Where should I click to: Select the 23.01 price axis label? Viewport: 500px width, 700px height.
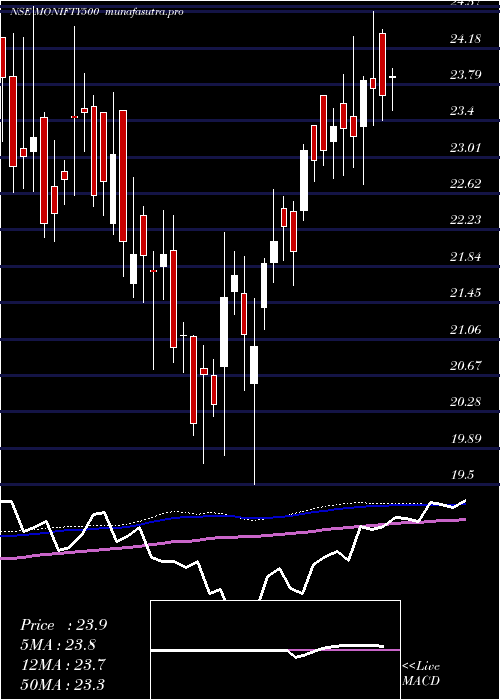click(465, 147)
